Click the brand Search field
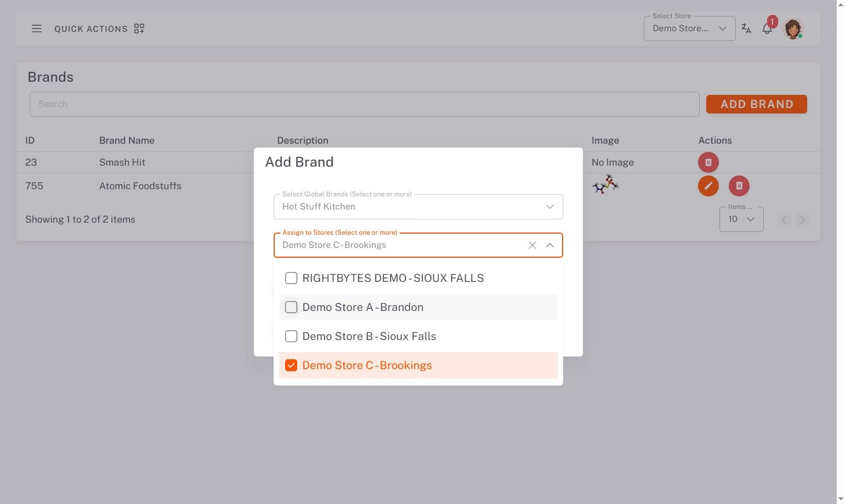 click(x=364, y=104)
